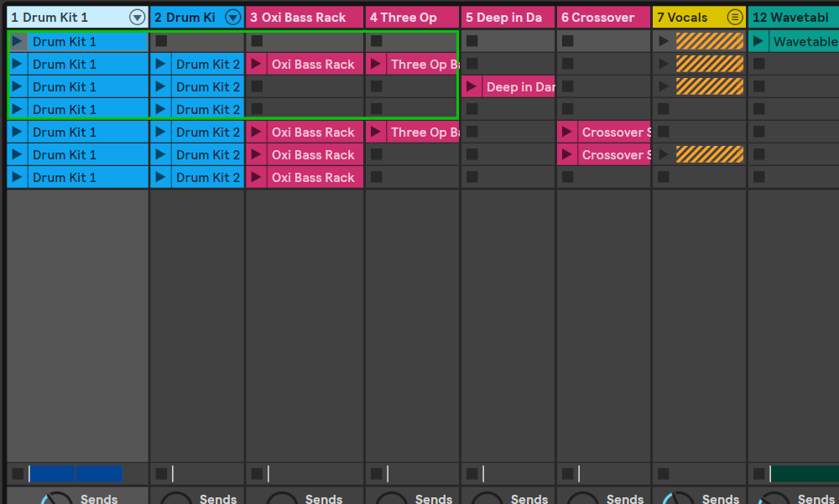Click the stop square in Drum Ki track 2's first slot
This screenshot has height=504, width=839.
[161, 41]
